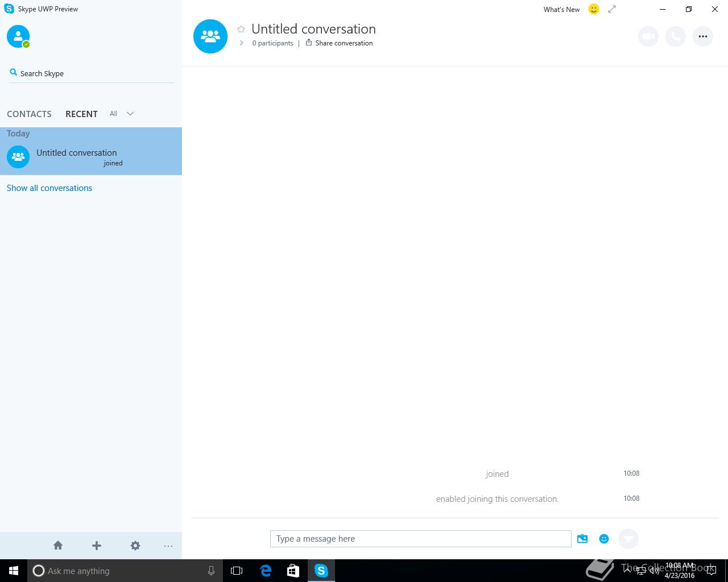Click the Skype logo in title bar
728x582 pixels.
[x=9, y=9]
